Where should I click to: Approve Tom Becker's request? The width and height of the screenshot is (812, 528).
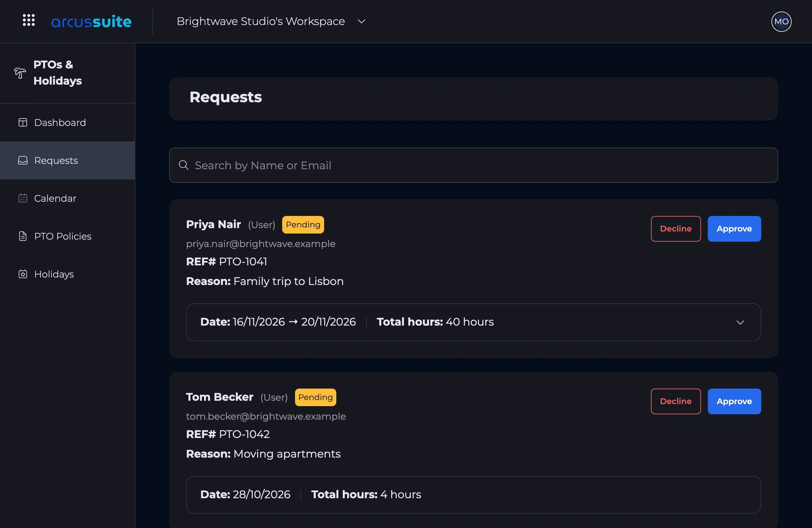(734, 401)
